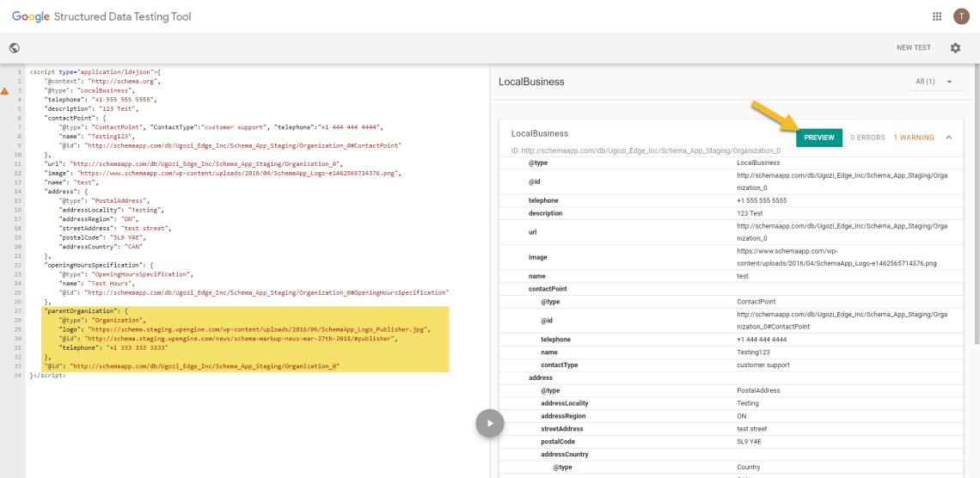Screen dimensions: 980x478
Task: Start a NEW TEST
Action: tap(913, 47)
